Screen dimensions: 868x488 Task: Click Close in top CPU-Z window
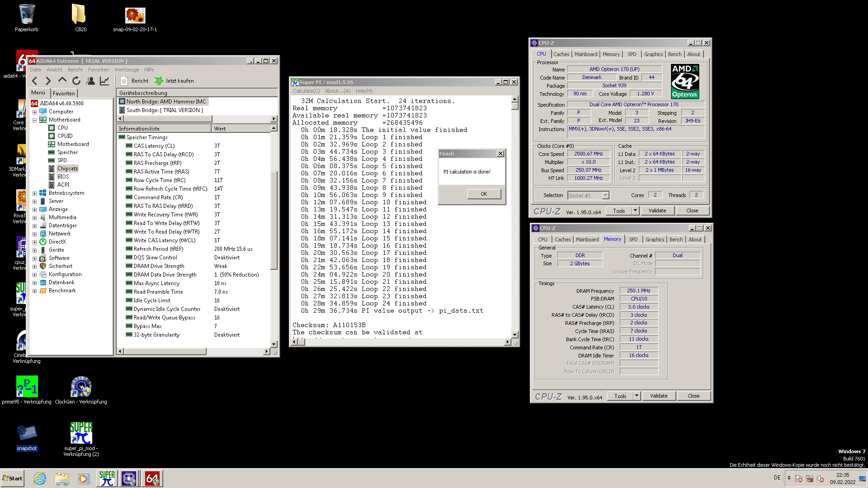[x=692, y=211]
